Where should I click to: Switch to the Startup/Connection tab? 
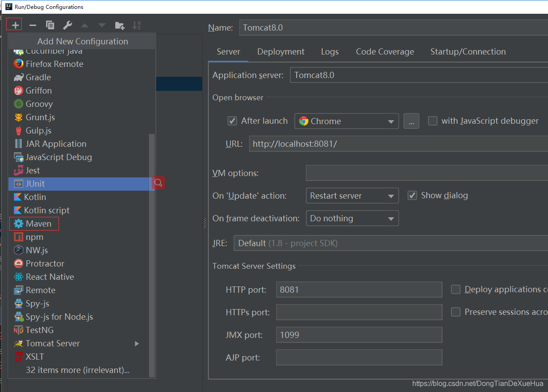point(468,52)
